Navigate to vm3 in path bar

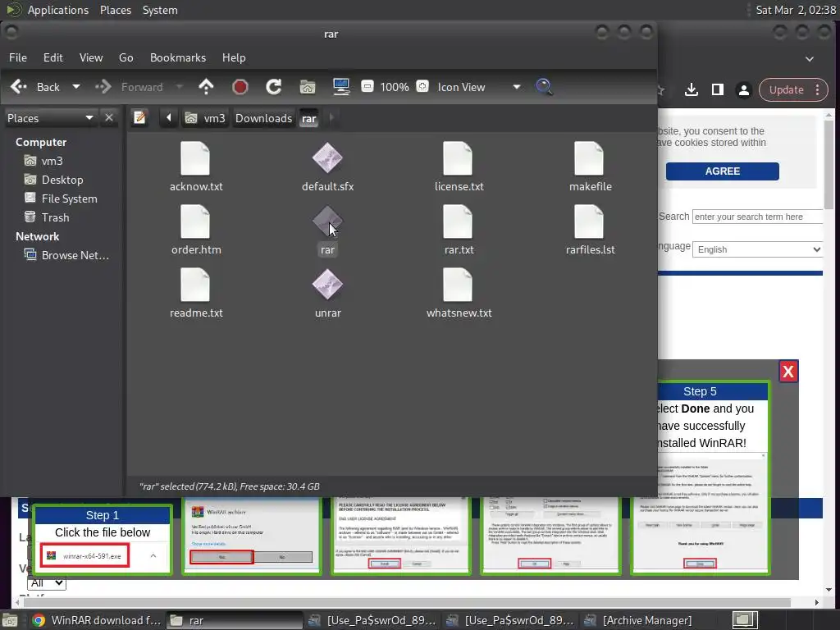click(206, 118)
